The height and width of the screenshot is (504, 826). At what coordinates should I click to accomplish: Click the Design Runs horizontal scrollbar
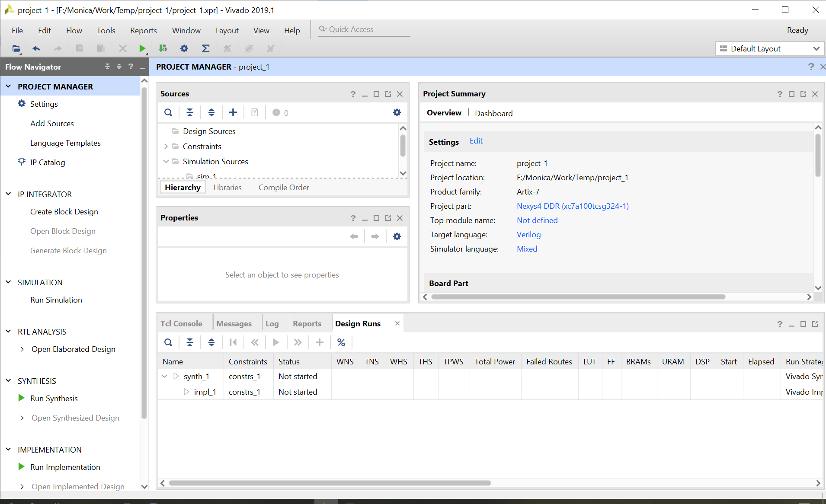click(330, 483)
